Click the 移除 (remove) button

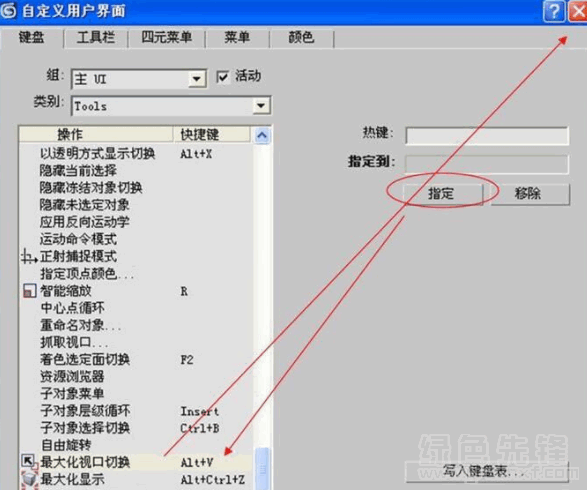530,194
